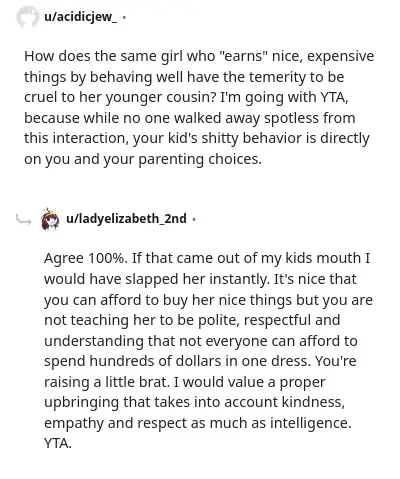Viewport: 400px width, 479px height.
Task: Click "Agree 100%." at start of reply
Action: [86, 258]
